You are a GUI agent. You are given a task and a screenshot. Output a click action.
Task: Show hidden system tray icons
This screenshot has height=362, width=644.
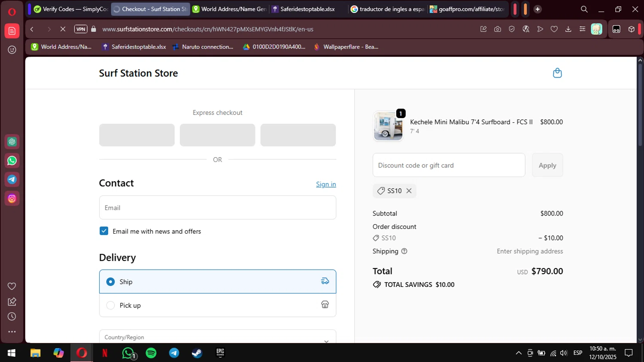pos(519,353)
